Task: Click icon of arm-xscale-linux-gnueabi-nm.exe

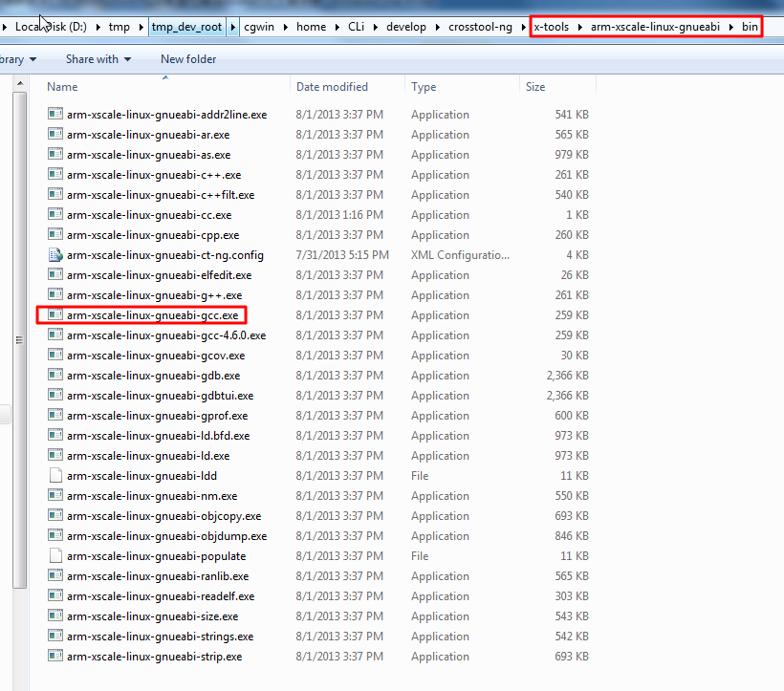Action: coord(55,495)
